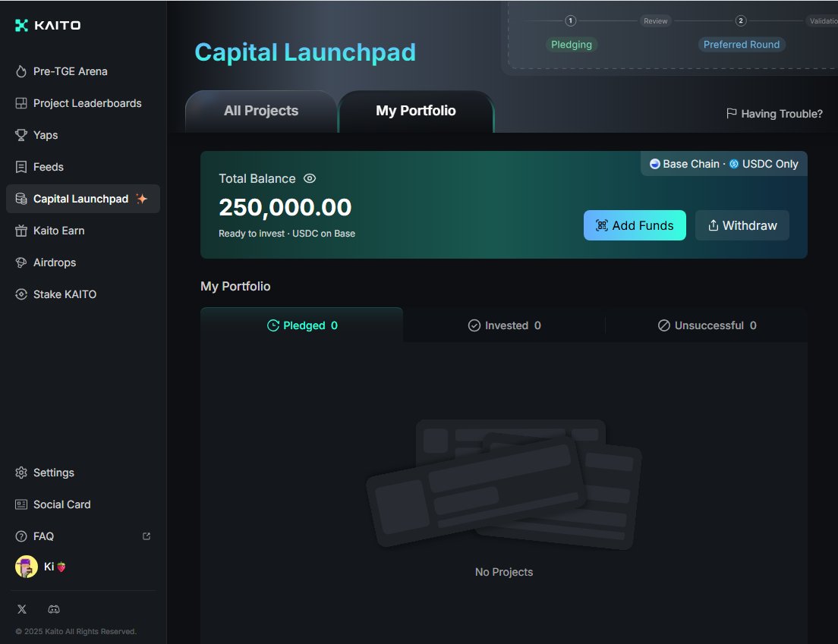The height and width of the screenshot is (644, 838).
Task: Open the Discord social icon
Action: pos(54,609)
